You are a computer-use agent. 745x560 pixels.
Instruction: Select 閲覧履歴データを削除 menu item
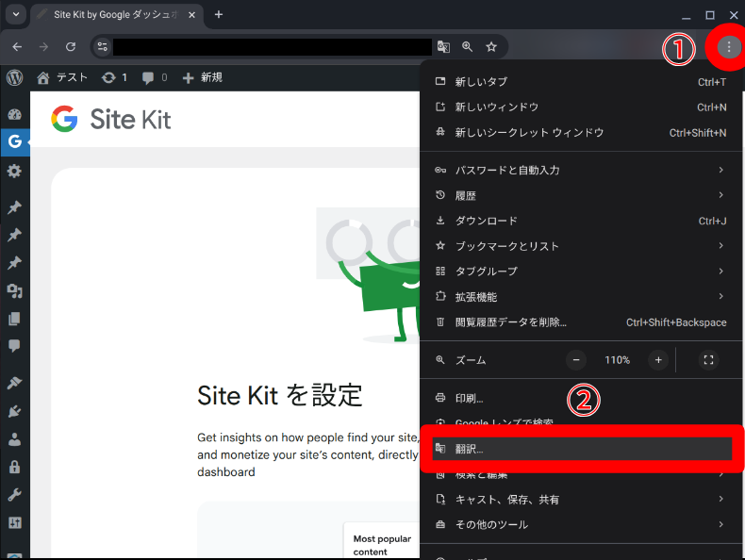(581, 322)
